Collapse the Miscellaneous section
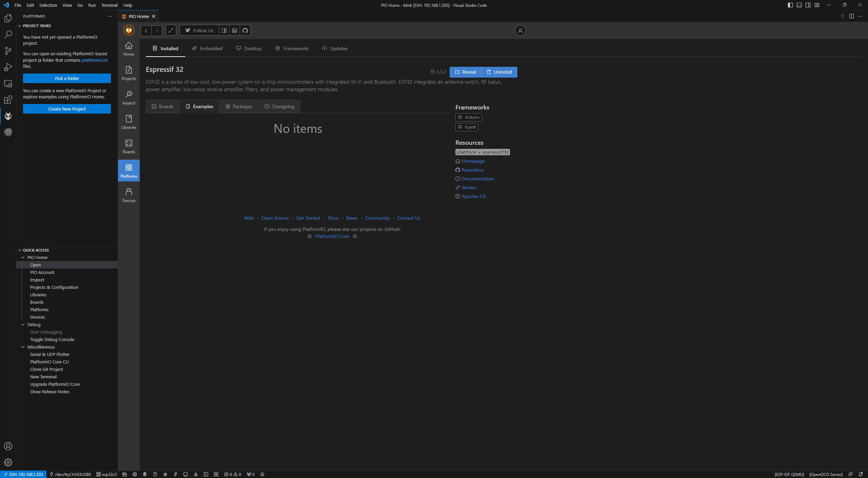This screenshot has width=868, height=478. coord(23,347)
